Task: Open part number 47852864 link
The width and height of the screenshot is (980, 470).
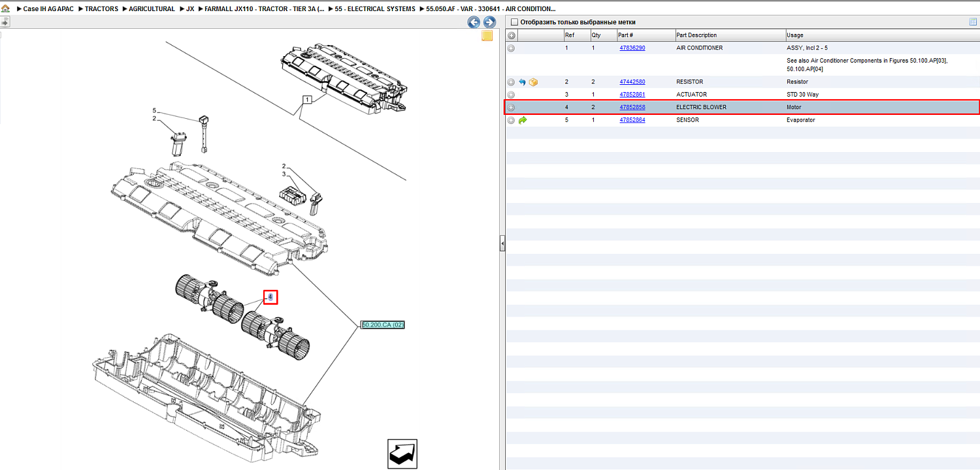Action: click(632, 120)
